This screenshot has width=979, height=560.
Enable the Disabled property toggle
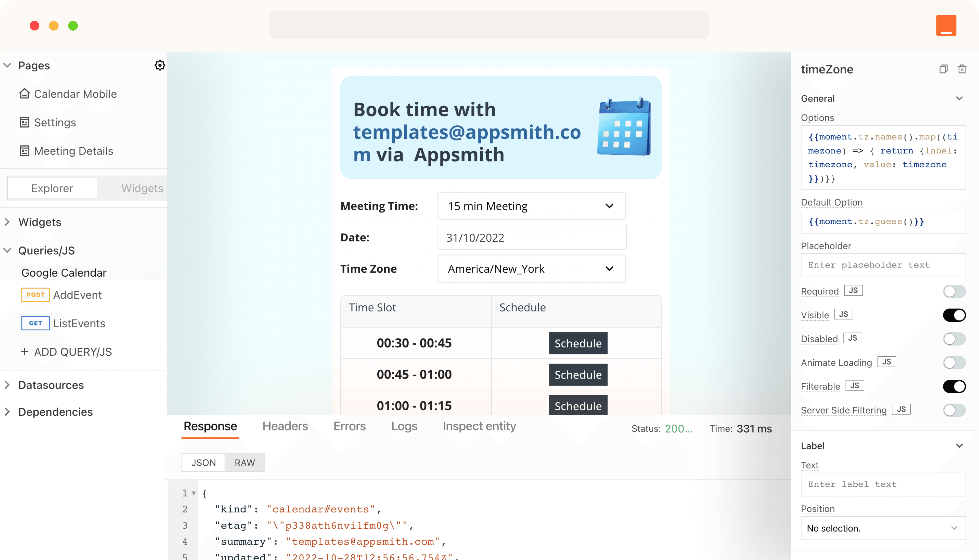tap(954, 339)
